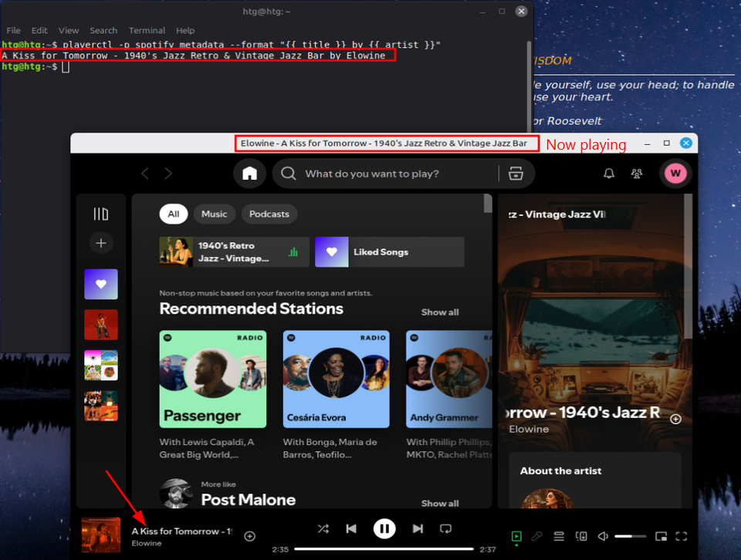
Task: Select the All filter chip
Action: click(174, 214)
